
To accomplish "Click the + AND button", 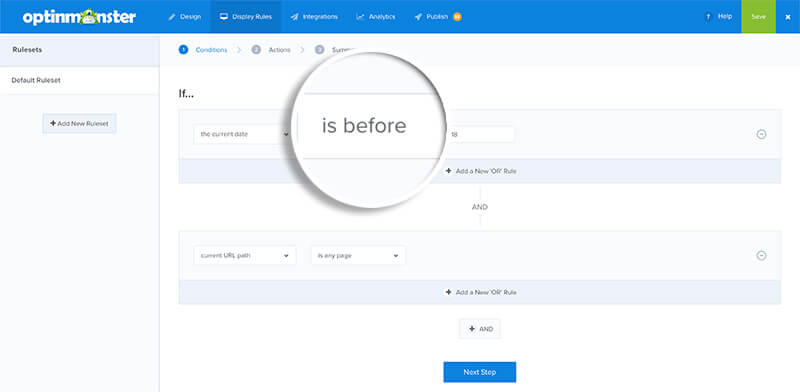I will [480, 329].
